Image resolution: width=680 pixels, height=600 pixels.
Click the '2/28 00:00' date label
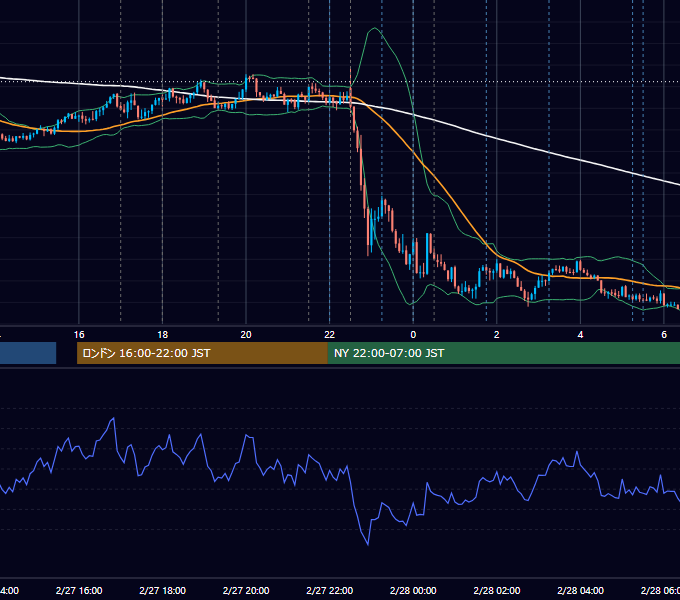pos(413,590)
